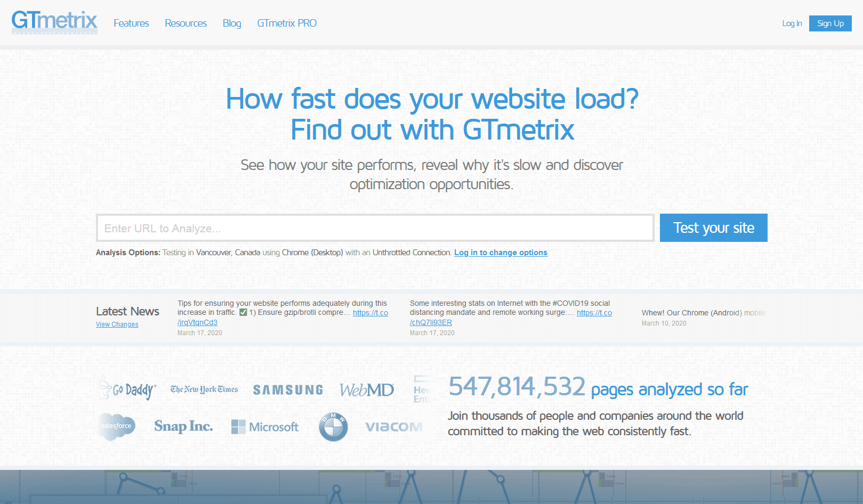The image size is (863, 504).
Task: Go to the Blog page
Action: [x=232, y=23]
